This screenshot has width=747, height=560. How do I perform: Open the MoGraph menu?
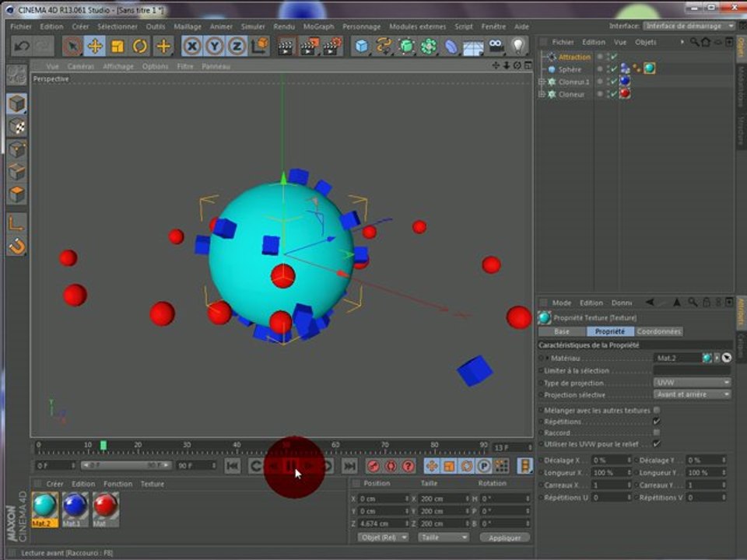pos(318,26)
